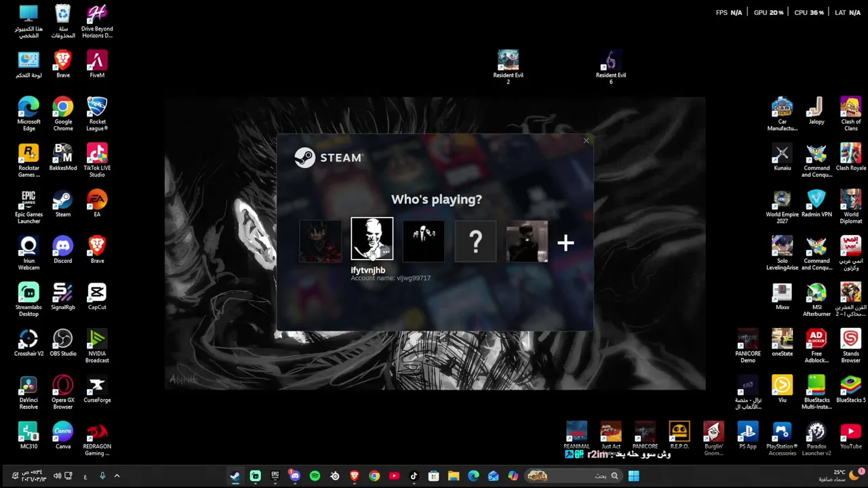
Task: Launch DaVinci Resolve from desktop
Action: (28, 392)
